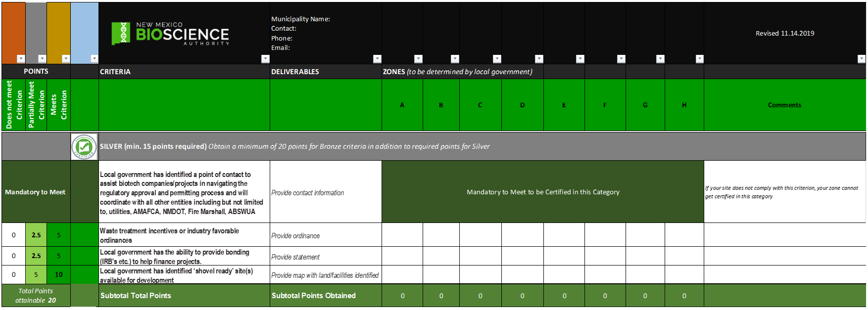Click the Comments cell in shovel ready row

(785, 275)
